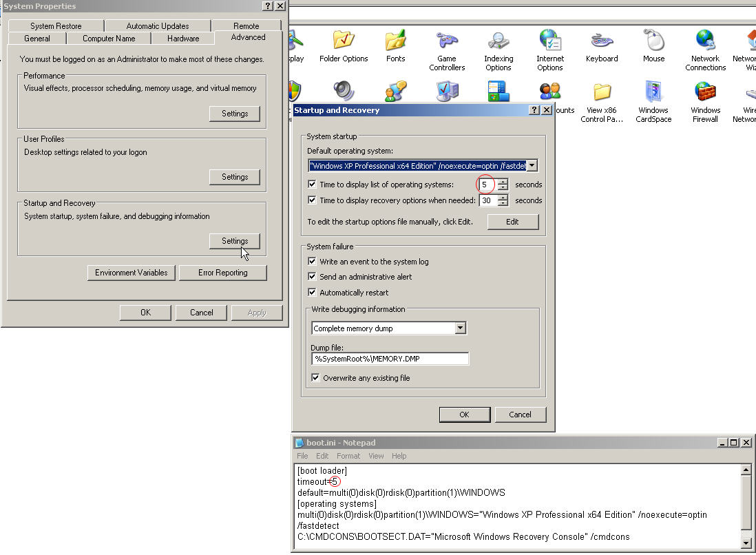Open Startup and Recovery Settings button
Image resolution: width=756 pixels, height=555 pixels.
pos(235,240)
